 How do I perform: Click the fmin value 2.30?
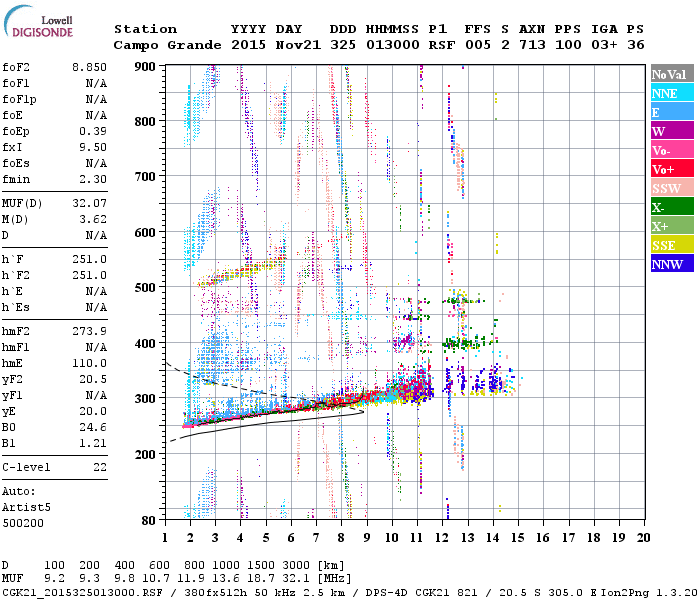tap(93, 179)
